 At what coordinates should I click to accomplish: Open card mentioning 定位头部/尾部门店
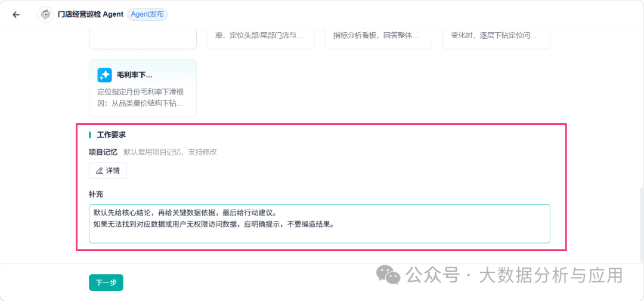click(261, 39)
